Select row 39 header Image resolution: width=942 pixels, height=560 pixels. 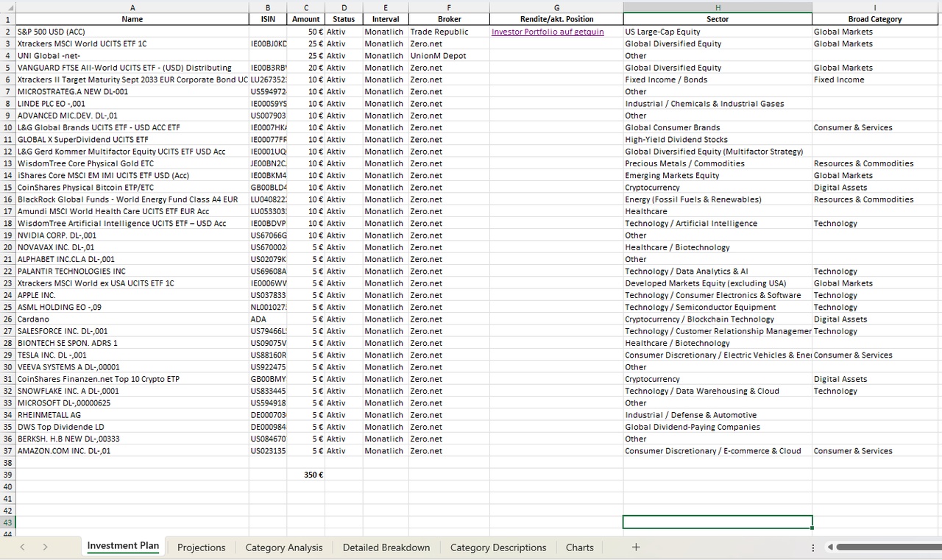point(8,475)
